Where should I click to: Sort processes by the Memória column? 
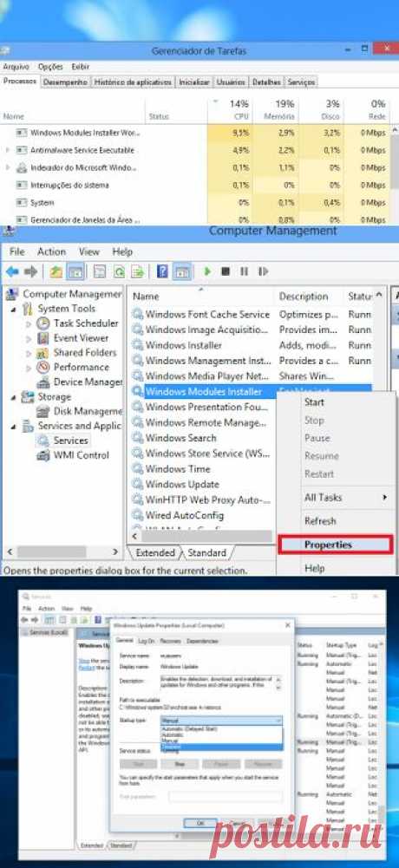point(276,109)
